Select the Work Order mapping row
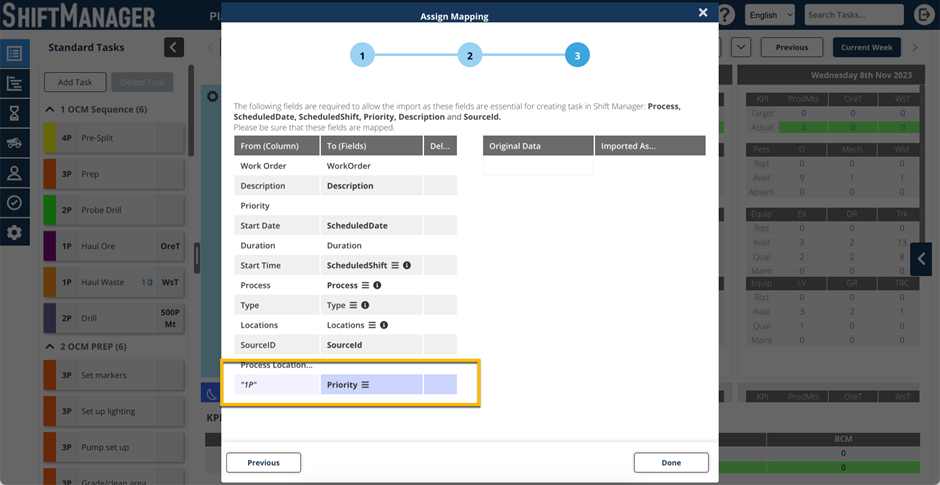This screenshot has height=485, width=940. [345, 166]
